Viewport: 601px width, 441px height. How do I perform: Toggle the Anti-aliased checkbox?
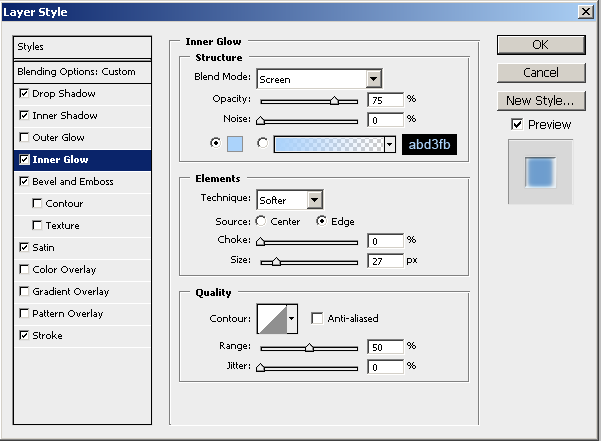(317, 319)
